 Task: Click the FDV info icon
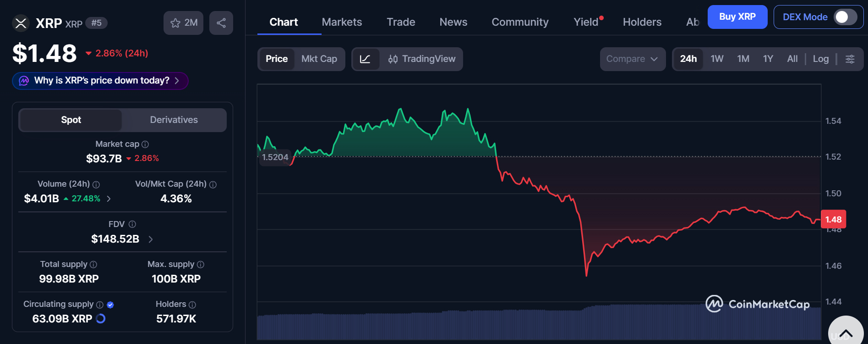(132, 224)
